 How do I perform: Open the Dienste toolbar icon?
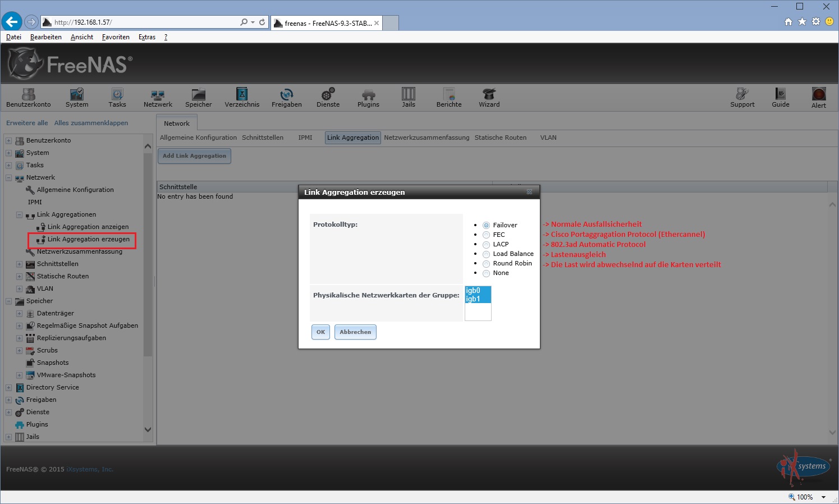[328, 97]
